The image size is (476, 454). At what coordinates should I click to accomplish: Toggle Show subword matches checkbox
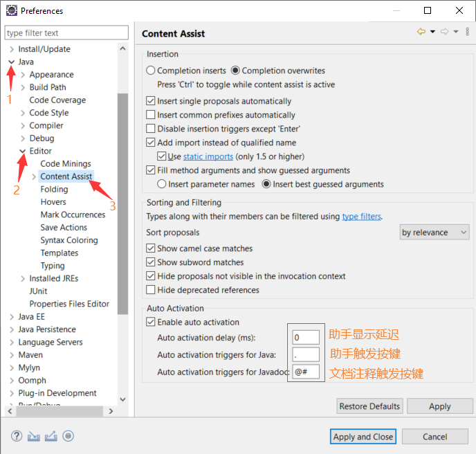click(151, 262)
